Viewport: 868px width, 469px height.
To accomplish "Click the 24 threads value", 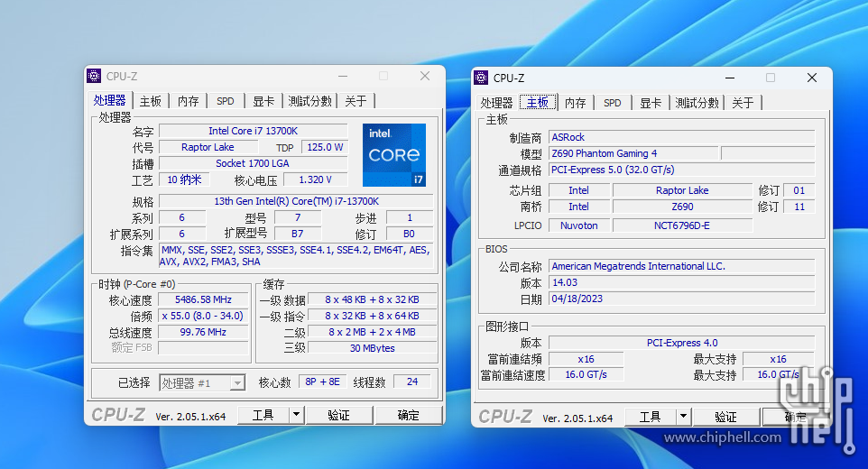I will [x=412, y=382].
